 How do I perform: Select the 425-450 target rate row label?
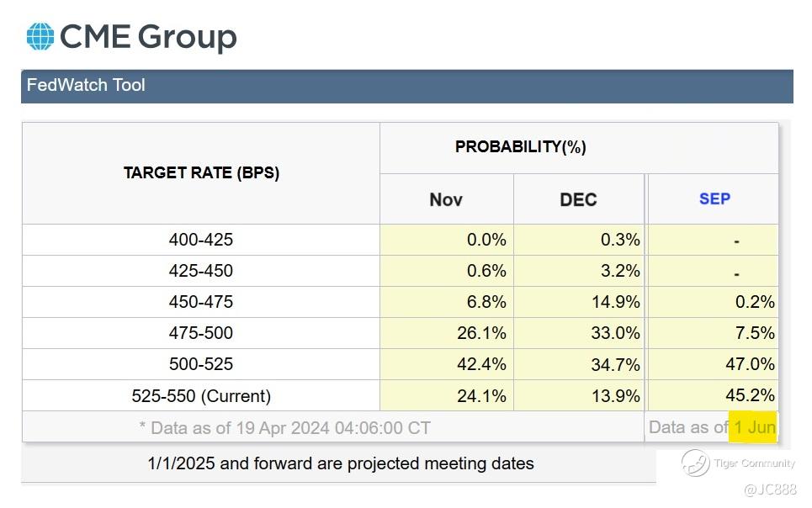point(201,272)
